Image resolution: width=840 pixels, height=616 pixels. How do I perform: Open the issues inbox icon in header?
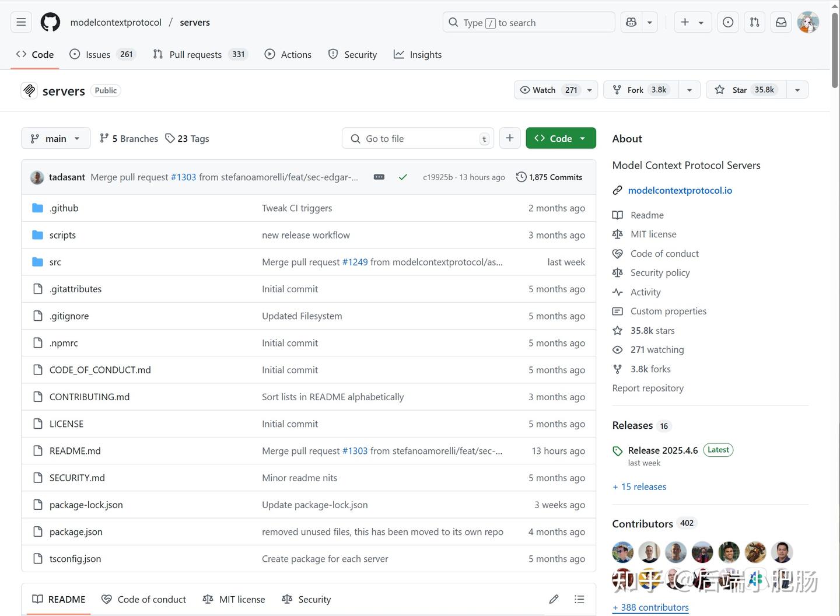click(728, 22)
